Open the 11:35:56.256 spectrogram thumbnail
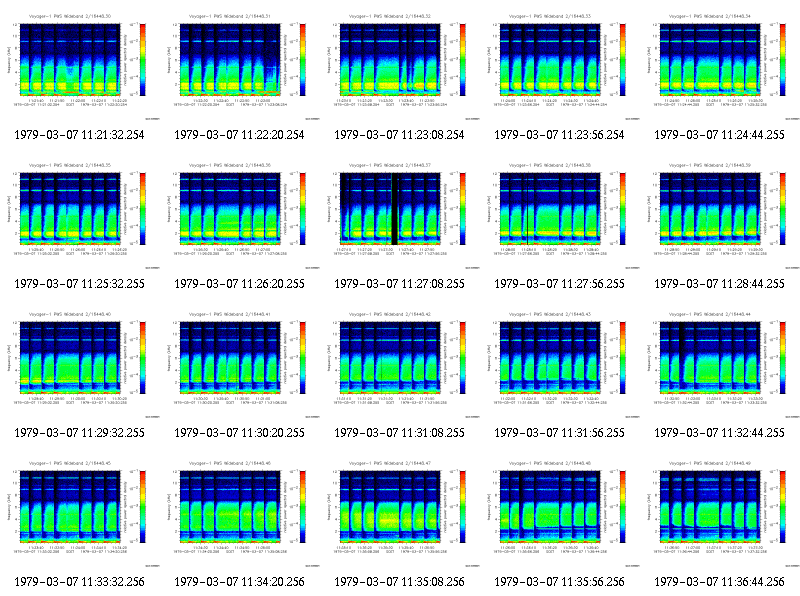Screen dimensions: 800x596 (560, 513)
